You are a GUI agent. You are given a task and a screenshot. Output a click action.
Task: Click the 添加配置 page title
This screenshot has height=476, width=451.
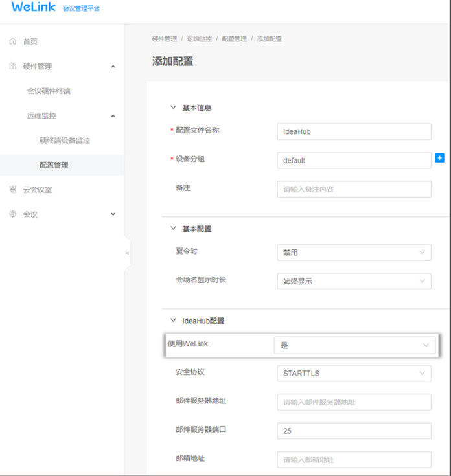(x=172, y=62)
